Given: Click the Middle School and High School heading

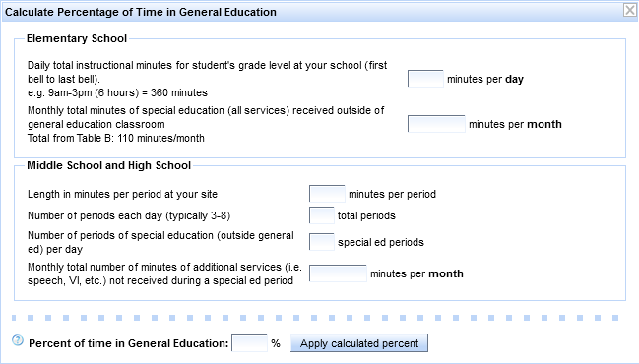Looking at the screenshot, I should tap(109, 165).
